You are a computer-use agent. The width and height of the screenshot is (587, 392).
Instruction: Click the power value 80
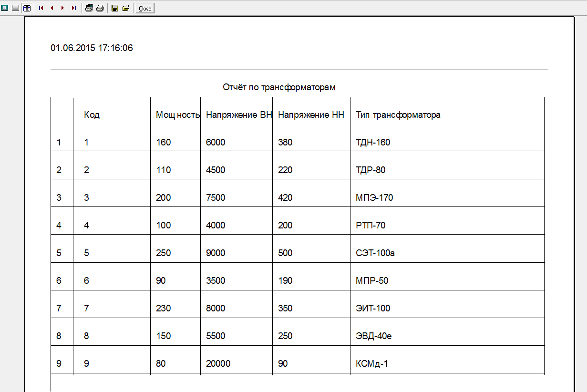(161, 363)
